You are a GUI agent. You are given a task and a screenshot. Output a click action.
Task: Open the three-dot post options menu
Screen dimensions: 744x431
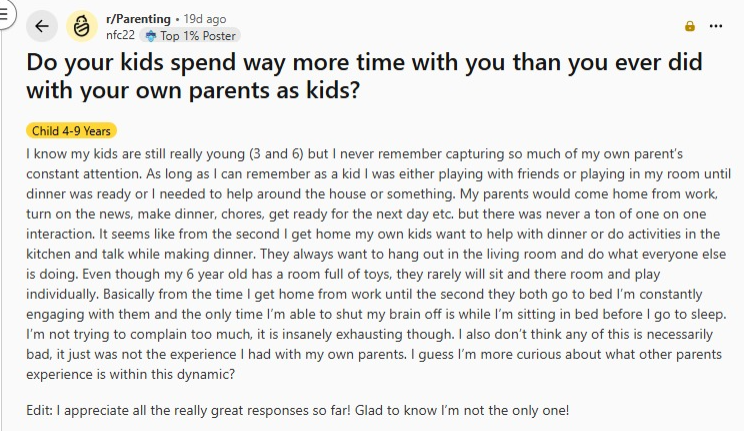(716, 26)
